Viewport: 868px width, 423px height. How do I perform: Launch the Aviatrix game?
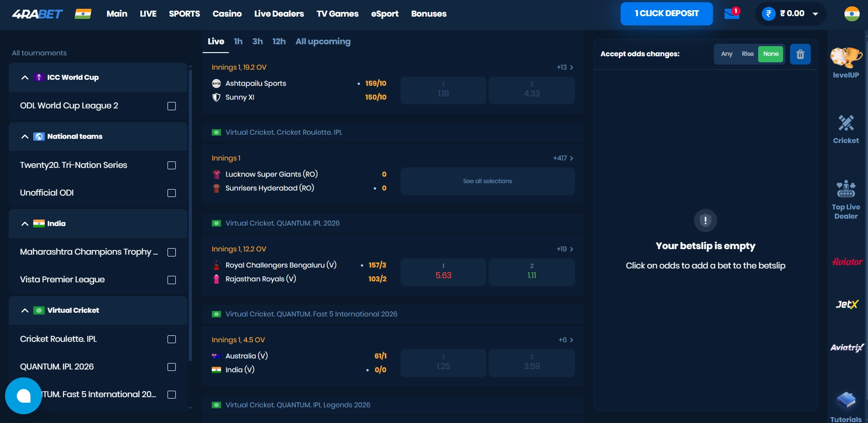point(847,347)
